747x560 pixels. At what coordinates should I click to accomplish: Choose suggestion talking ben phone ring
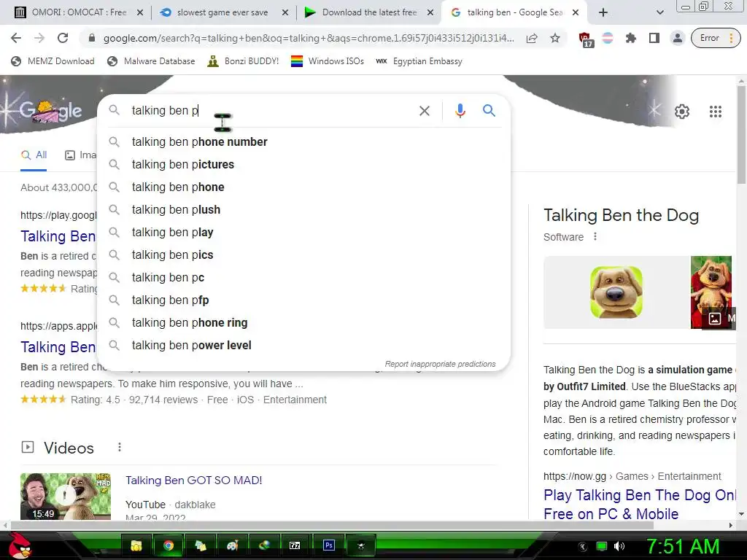pos(303,323)
